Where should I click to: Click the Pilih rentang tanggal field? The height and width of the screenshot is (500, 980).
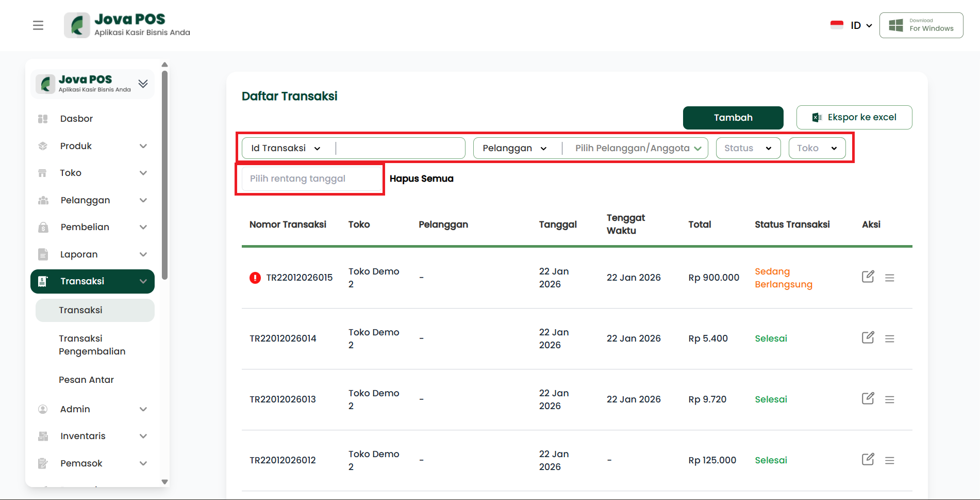(311, 179)
